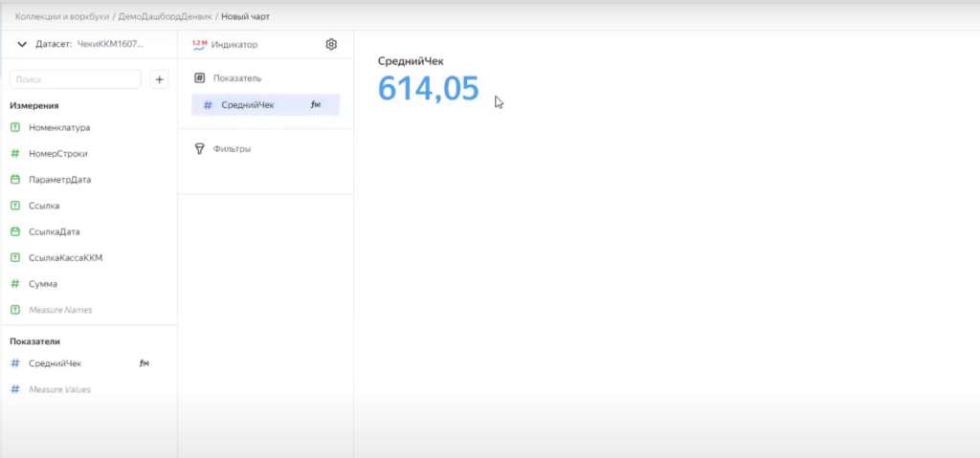The width and height of the screenshot is (980, 458).
Task: Click calendar icon next to ПараметрДата
Action: (15, 180)
